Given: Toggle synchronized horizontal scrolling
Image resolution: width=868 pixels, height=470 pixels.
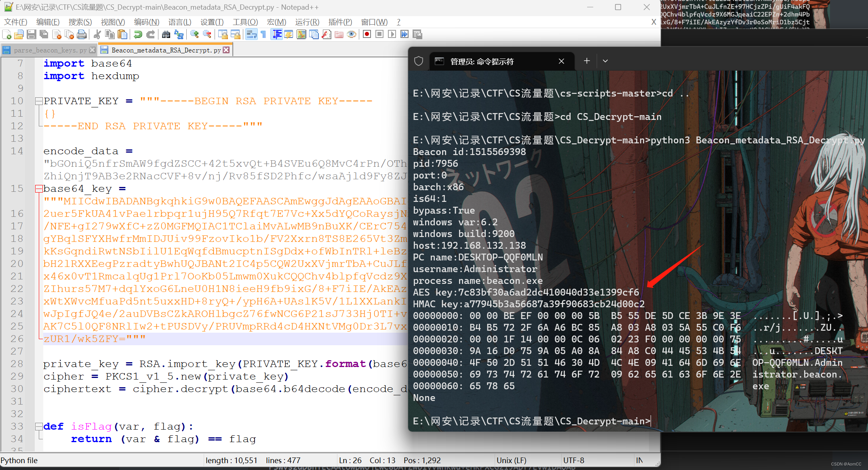Looking at the screenshot, I should pyautogui.click(x=236, y=35).
